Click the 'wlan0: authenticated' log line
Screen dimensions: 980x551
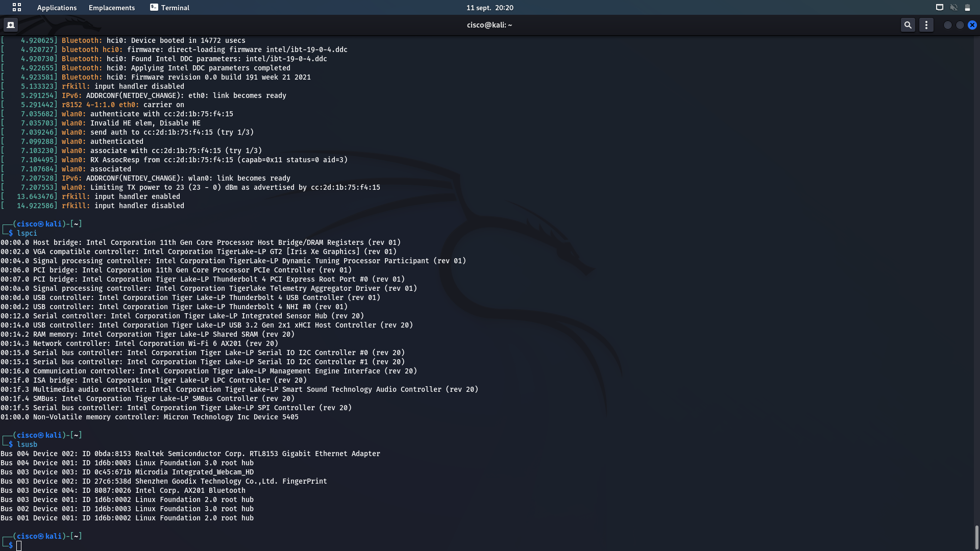click(x=72, y=141)
